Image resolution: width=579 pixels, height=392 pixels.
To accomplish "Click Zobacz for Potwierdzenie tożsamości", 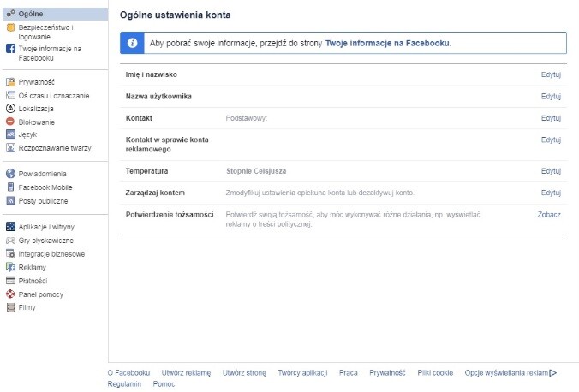I will 549,214.
